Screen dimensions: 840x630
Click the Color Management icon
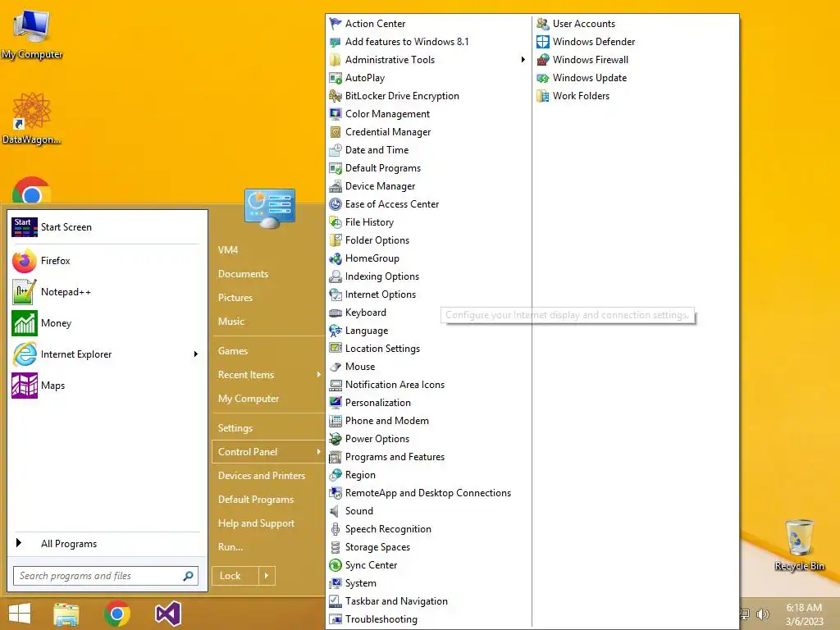336,114
